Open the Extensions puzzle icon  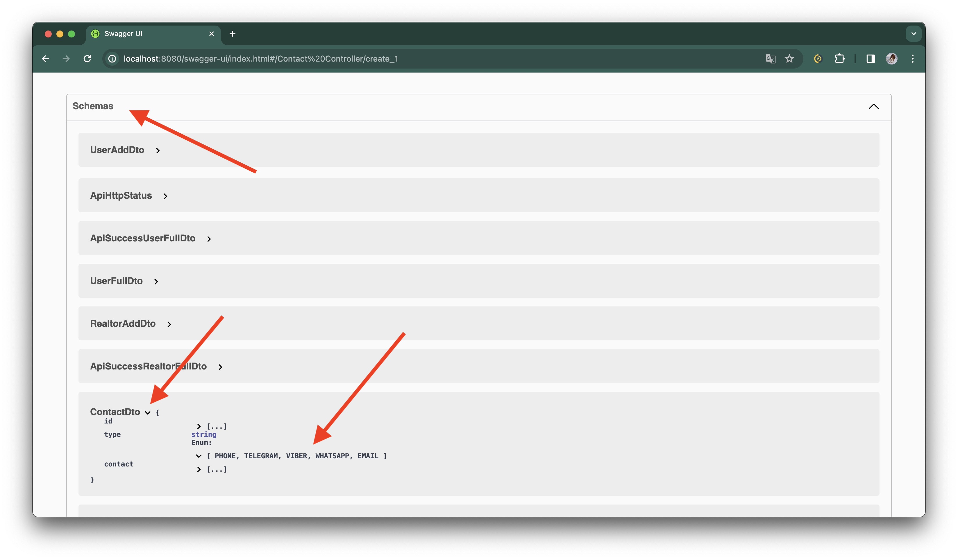pos(839,58)
